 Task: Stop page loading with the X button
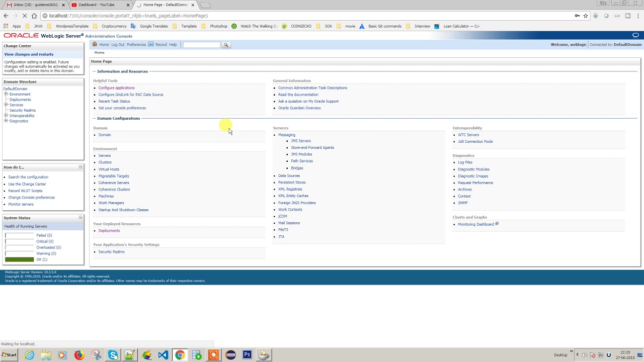(x=24, y=16)
